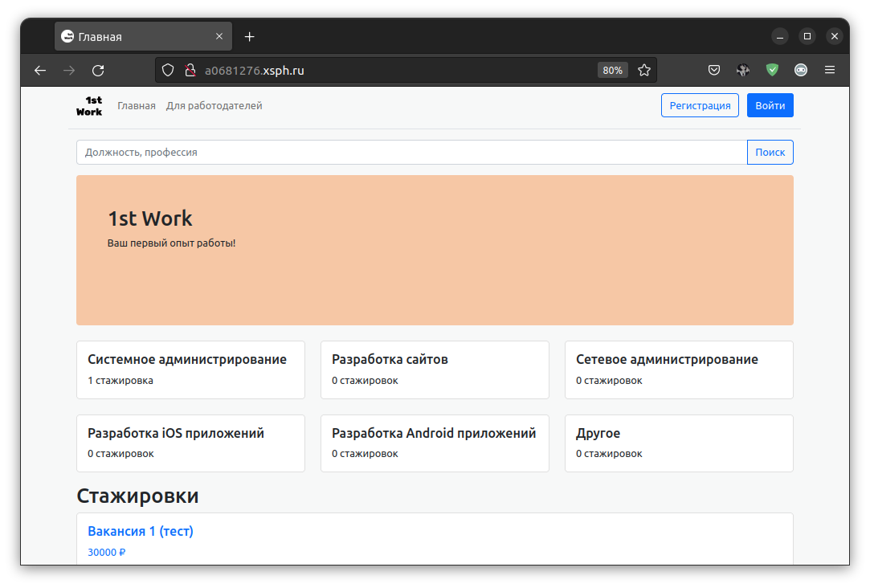Click the Войти login button

coord(770,105)
